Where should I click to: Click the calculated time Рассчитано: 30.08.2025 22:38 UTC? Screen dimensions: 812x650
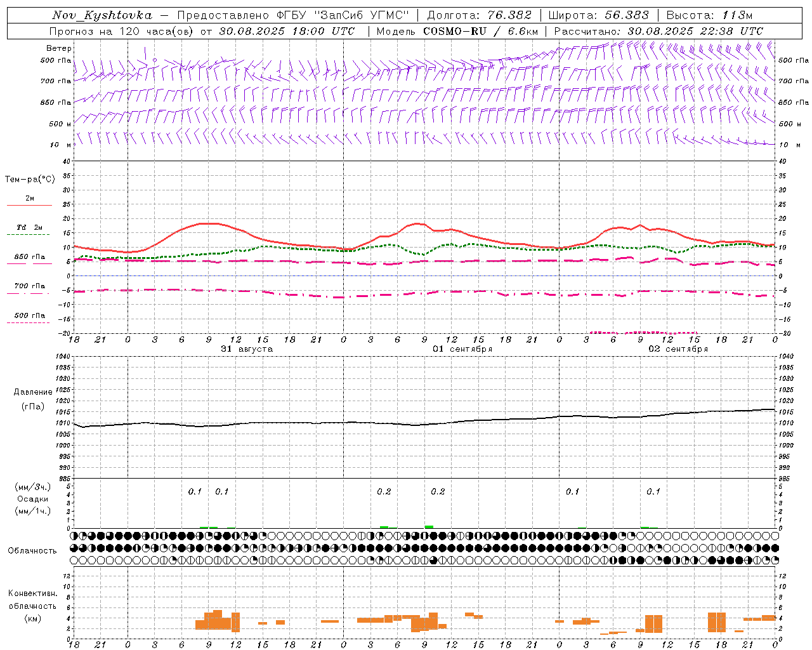(x=658, y=31)
